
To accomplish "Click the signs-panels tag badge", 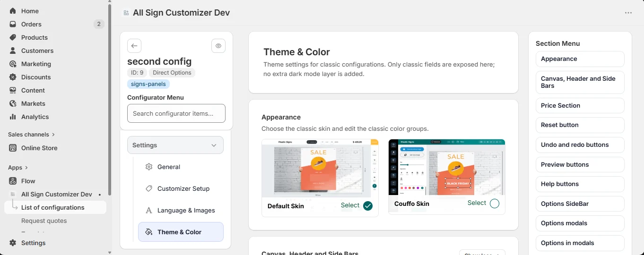I will (148, 84).
